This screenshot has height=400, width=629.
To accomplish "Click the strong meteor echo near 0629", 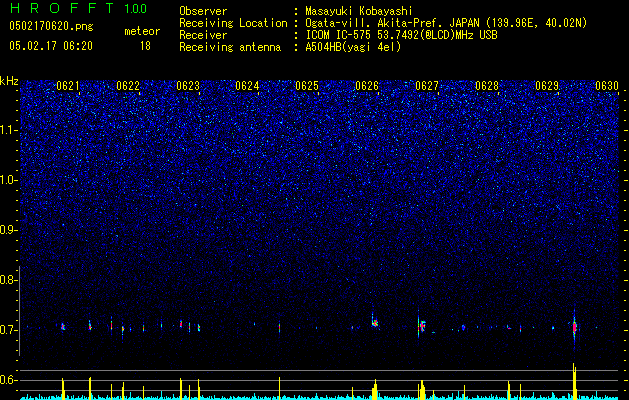I will [574, 327].
